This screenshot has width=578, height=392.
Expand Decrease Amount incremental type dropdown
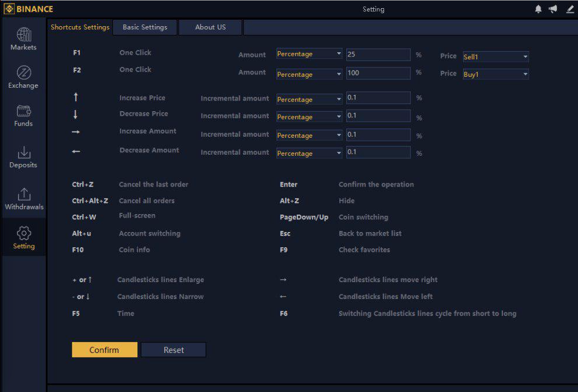[x=309, y=154]
